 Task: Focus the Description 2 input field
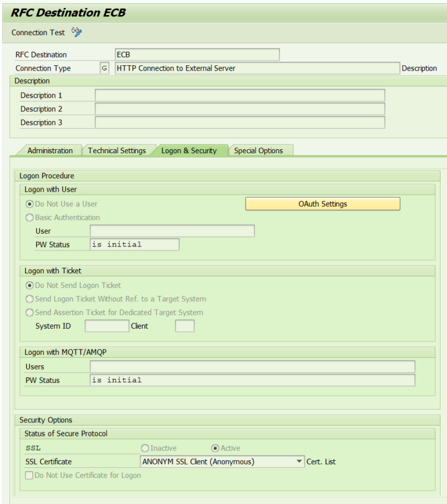240,109
